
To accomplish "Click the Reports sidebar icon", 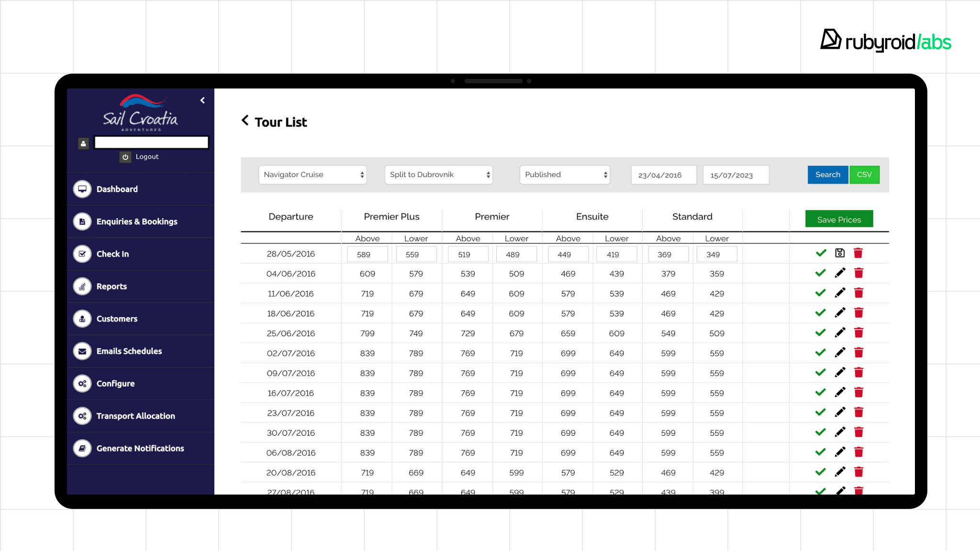I will 82,287.
